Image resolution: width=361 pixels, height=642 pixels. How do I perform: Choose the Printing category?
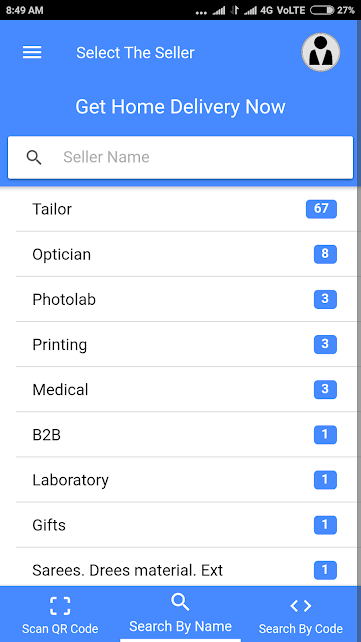pos(186,344)
